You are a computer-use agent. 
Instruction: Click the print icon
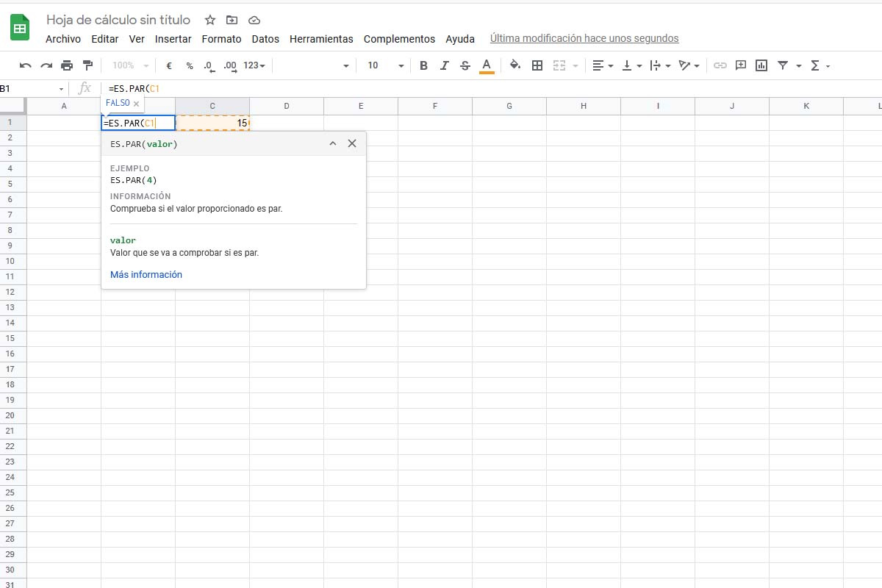[x=67, y=65]
